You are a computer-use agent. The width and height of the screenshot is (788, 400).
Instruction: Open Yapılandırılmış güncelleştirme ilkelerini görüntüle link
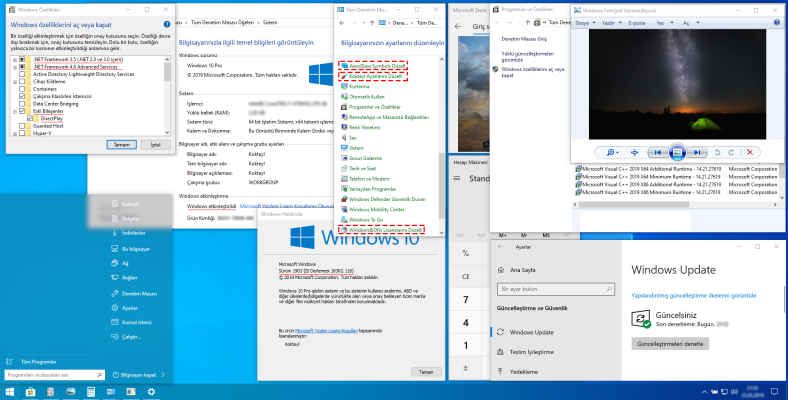pos(694,295)
